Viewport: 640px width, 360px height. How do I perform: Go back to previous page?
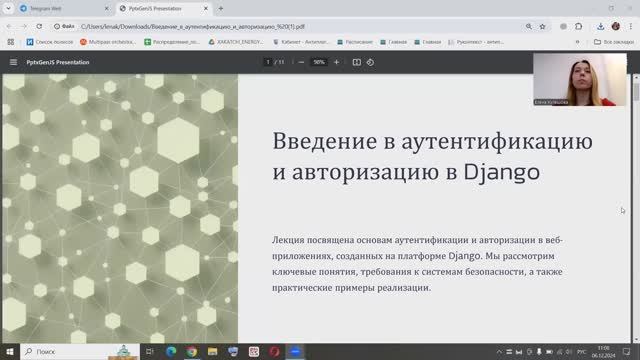9,26
